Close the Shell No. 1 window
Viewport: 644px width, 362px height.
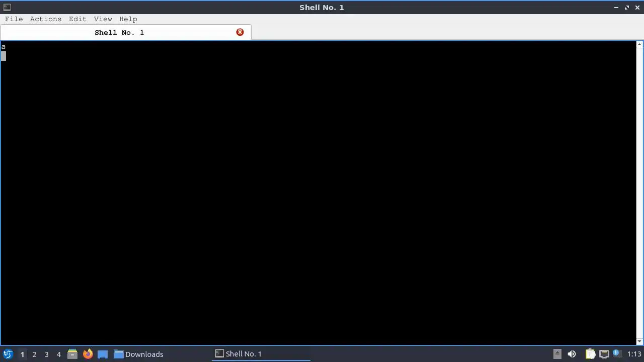tap(637, 8)
